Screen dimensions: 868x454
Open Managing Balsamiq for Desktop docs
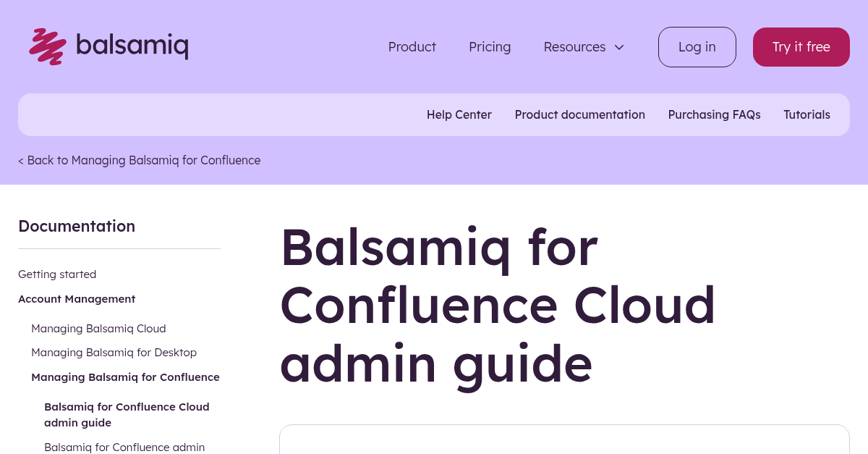tap(114, 353)
